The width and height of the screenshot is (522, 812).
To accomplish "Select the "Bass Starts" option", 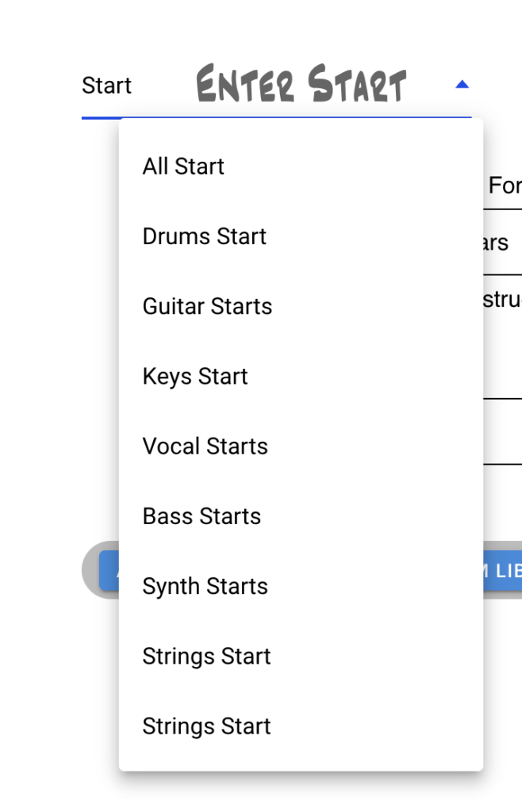I will (202, 516).
